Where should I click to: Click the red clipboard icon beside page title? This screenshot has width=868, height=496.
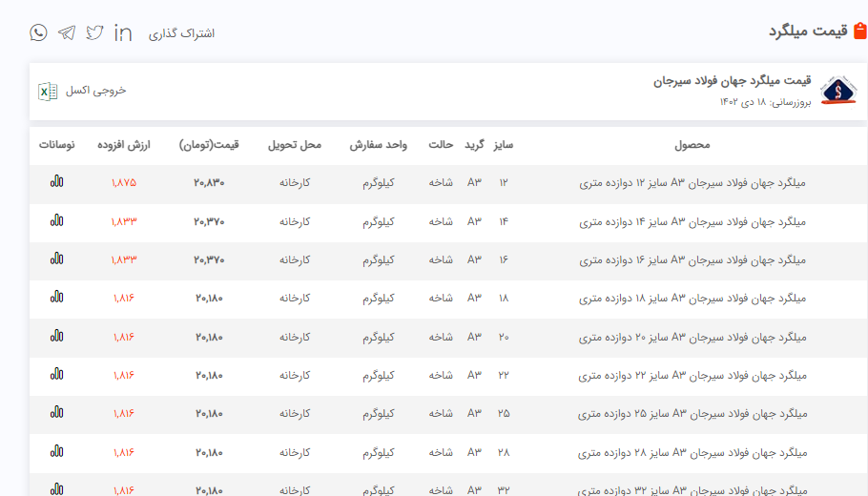pos(859,31)
